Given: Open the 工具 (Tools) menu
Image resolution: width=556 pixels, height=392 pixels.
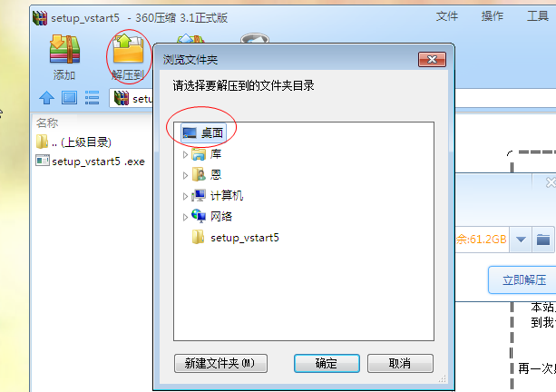Looking at the screenshot, I should 538,16.
